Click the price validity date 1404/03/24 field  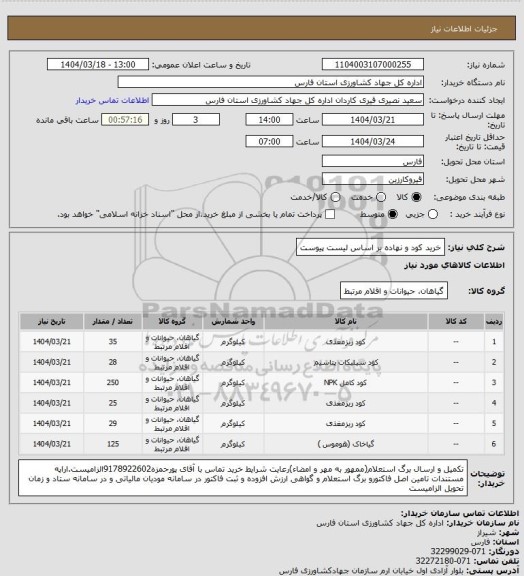click(373, 141)
